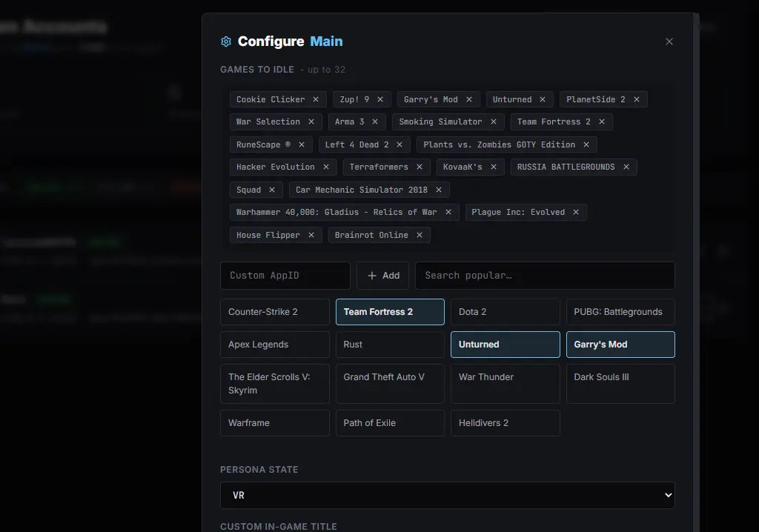Click the Configure gear icon
759x532 pixels.
point(226,41)
